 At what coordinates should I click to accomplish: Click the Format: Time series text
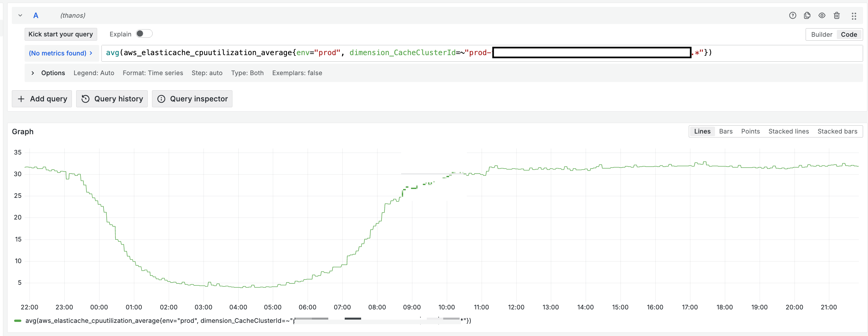(153, 73)
